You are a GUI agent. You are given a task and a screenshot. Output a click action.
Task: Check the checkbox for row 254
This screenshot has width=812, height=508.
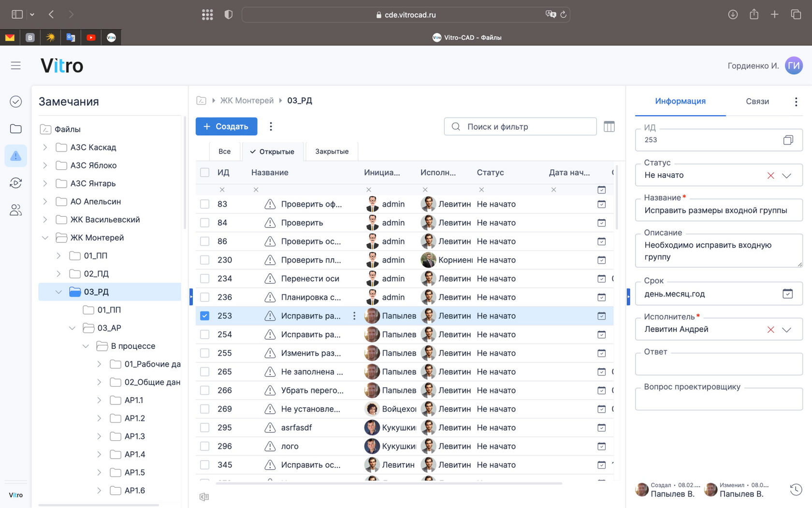point(204,334)
